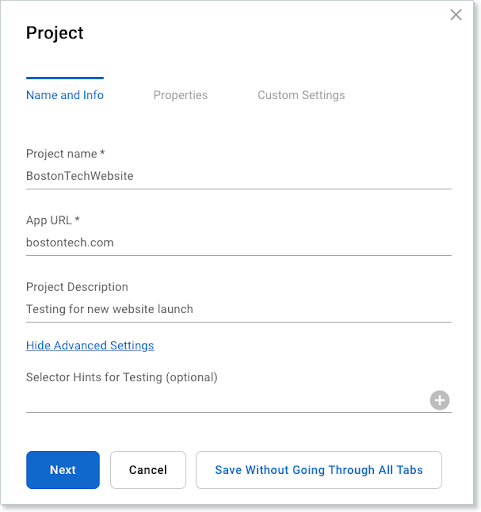Click the Project name field containing BostonTechWebsite
Viewport: 481px width, 512px height.
pyautogui.click(x=239, y=176)
